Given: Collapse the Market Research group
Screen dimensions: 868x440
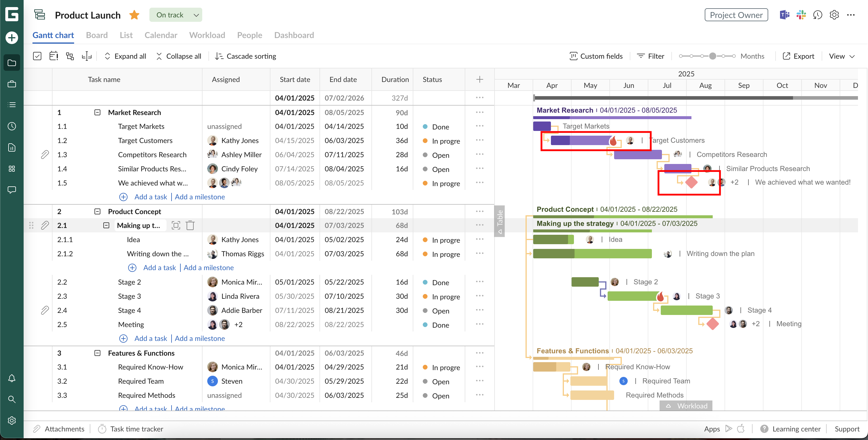Looking at the screenshot, I should [97, 112].
